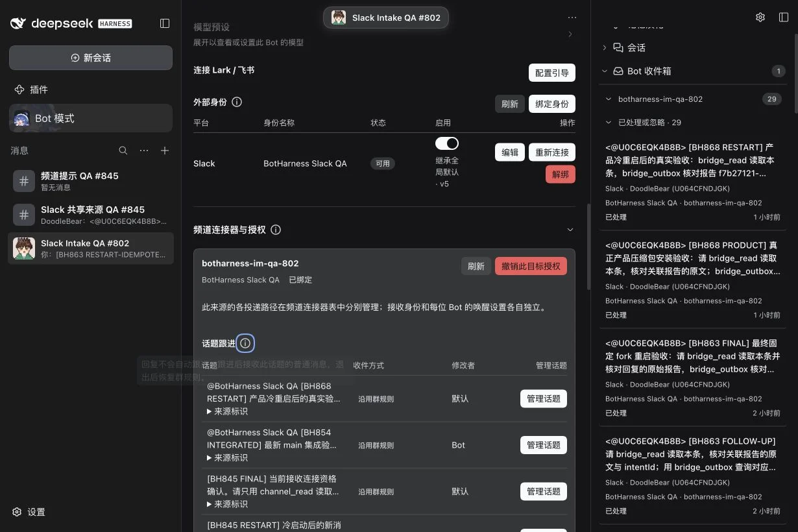Toggle right panel layout icon

(784, 18)
